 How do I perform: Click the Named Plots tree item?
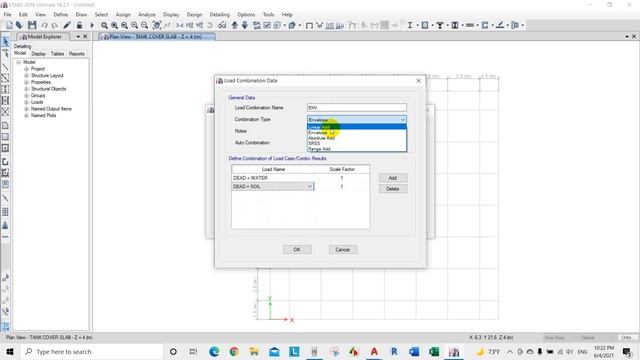(44, 116)
